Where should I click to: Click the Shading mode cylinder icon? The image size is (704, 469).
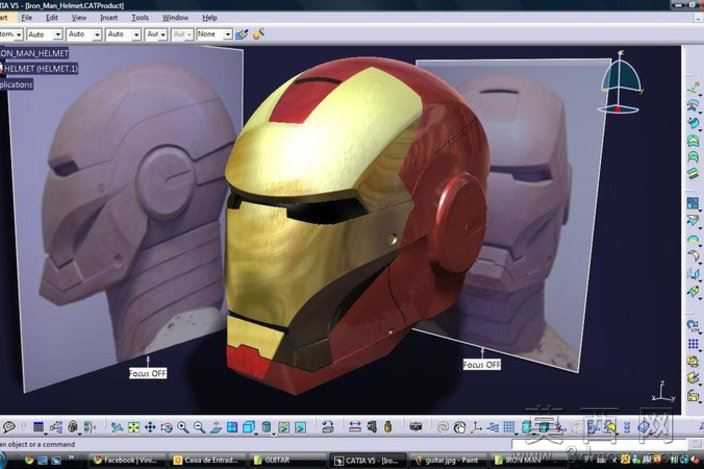pos(266,426)
